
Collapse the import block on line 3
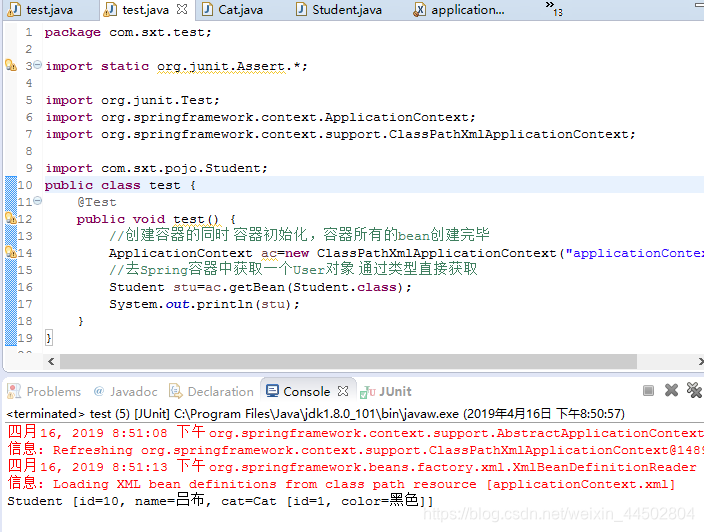pos(38,65)
